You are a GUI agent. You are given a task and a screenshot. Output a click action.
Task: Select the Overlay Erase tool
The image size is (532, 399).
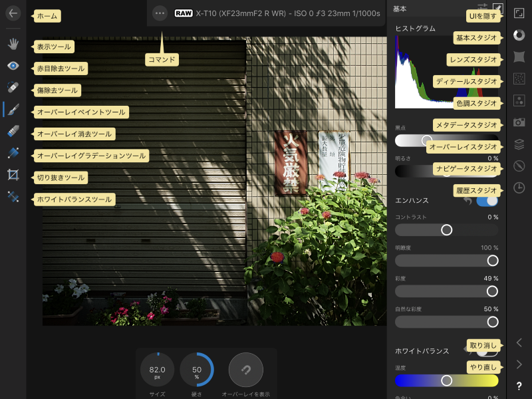[x=13, y=131]
